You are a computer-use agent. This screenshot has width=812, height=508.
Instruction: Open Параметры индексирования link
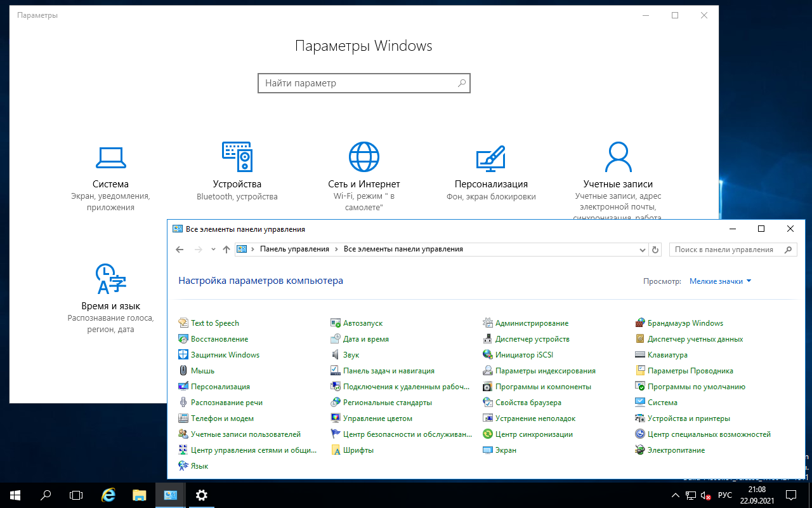click(x=546, y=371)
